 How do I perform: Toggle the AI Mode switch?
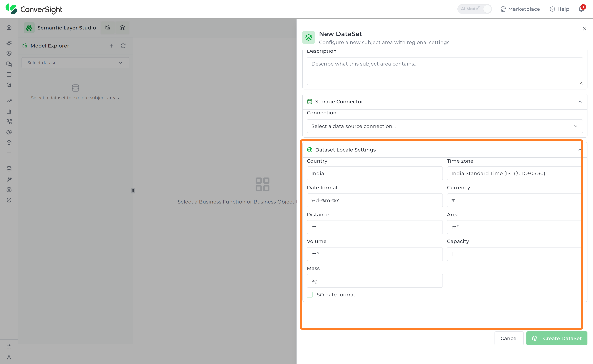click(x=474, y=9)
